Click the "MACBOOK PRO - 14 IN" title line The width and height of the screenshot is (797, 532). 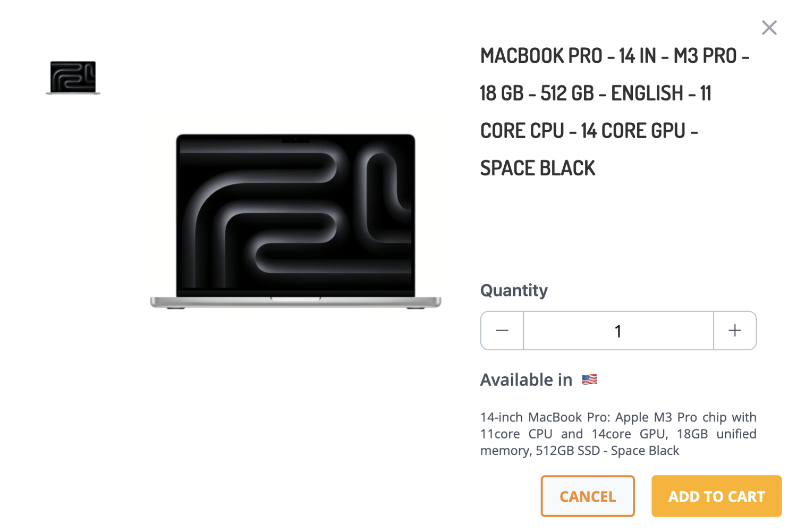[x=614, y=56]
